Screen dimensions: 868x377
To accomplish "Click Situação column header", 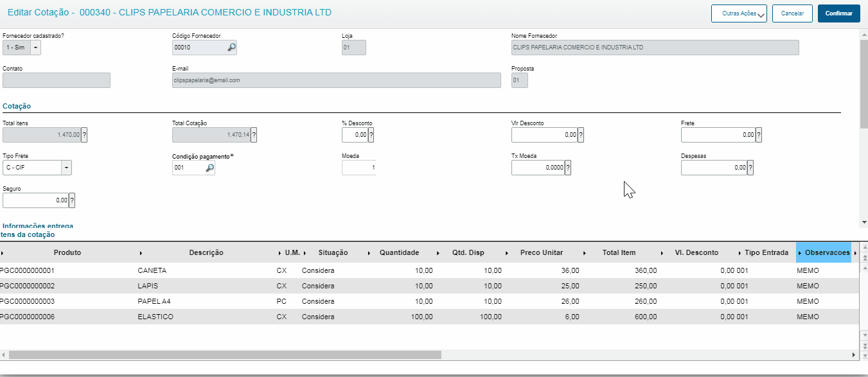I will 333,252.
